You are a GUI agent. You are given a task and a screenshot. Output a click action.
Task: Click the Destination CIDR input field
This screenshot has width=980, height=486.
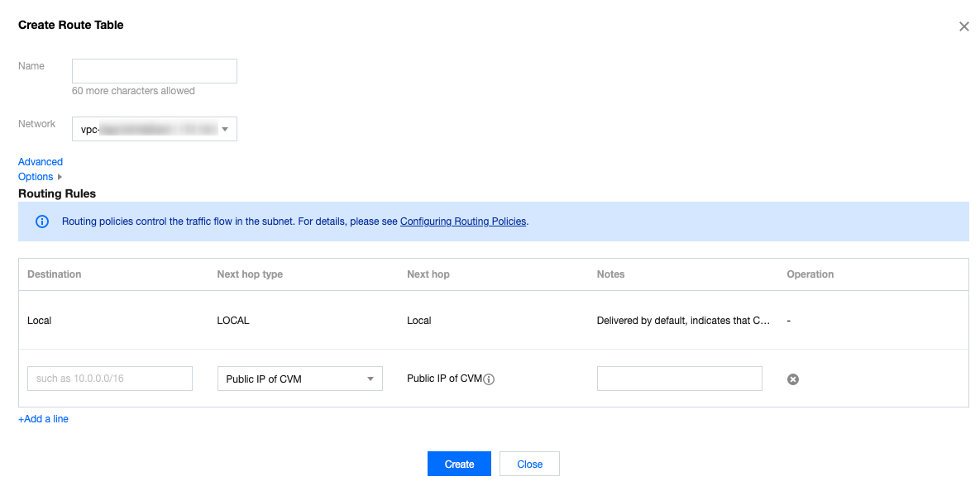(110, 379)
